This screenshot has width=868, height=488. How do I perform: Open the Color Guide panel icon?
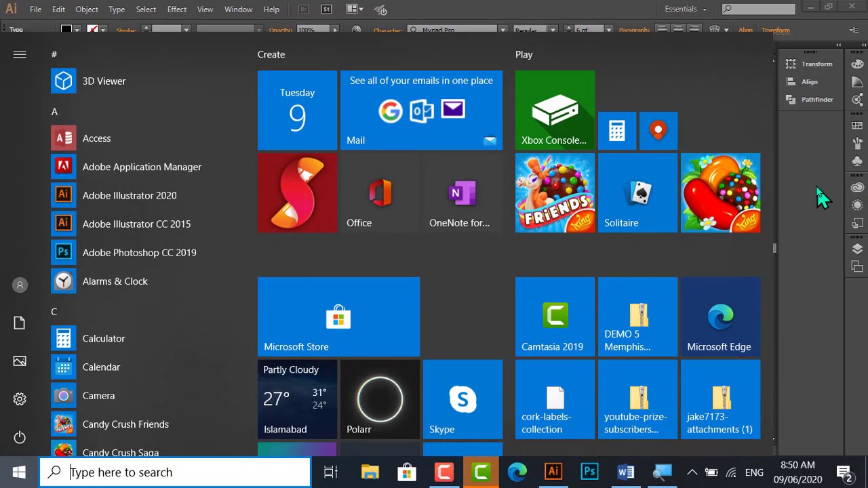[x=857, y=81]
